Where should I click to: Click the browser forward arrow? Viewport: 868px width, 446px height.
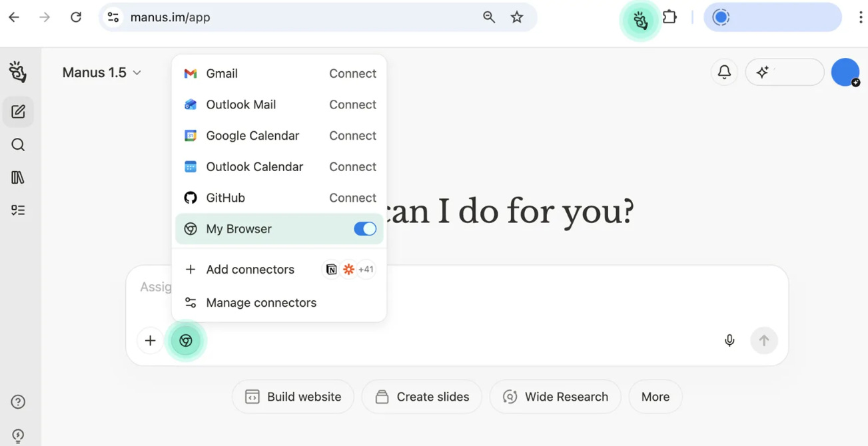(45, 17)
